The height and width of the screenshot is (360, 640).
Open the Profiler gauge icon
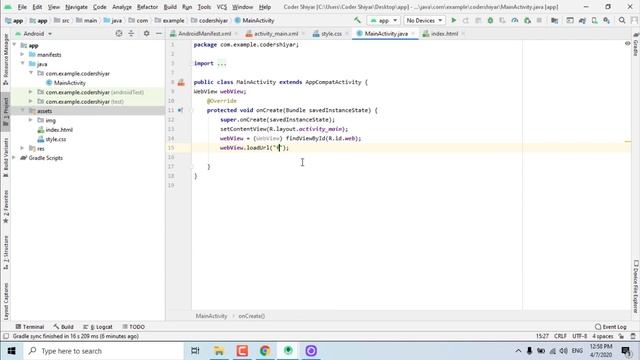coord(515,20)
